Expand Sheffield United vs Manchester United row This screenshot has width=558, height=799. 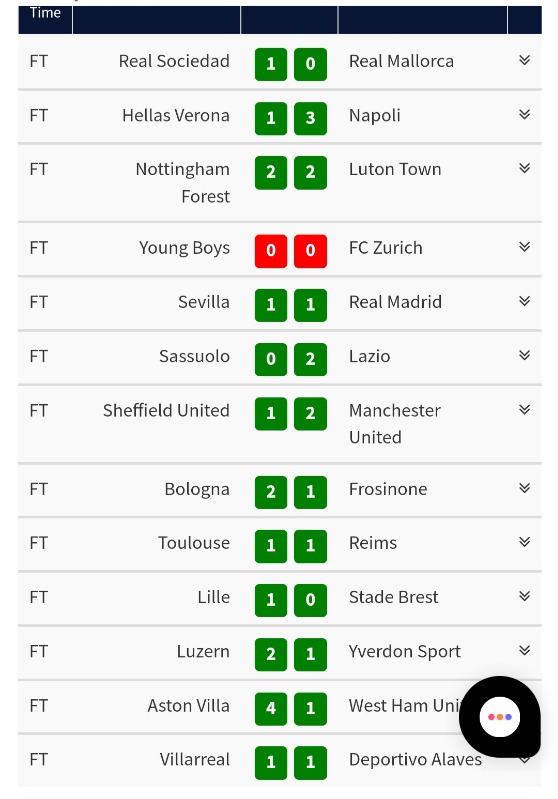524,409
